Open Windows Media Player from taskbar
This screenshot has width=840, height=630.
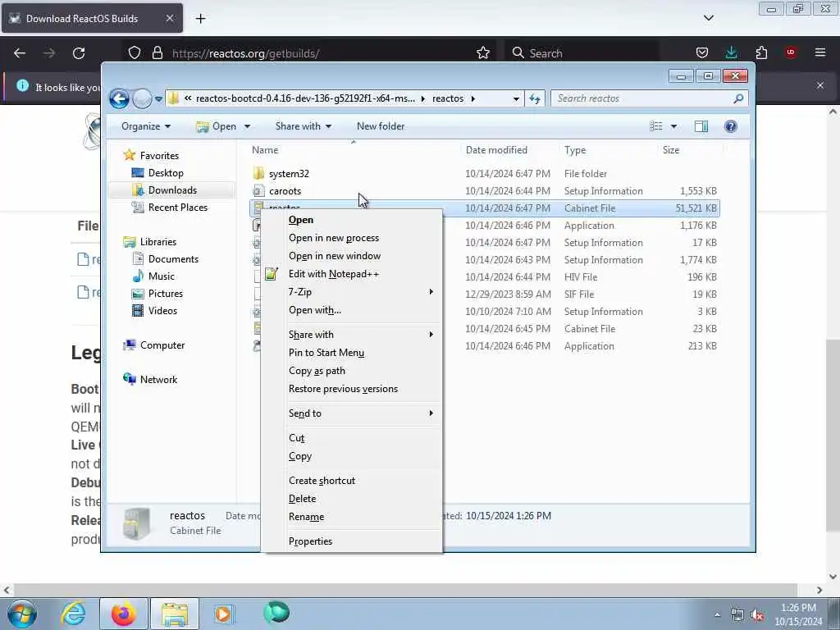[x=223, y=614]
